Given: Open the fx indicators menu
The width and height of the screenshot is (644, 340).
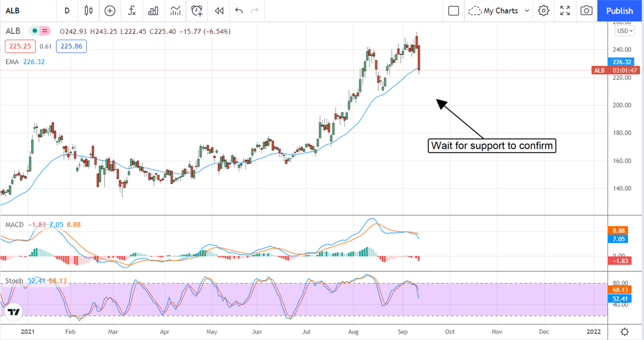Looking at the screenshot, I should click(x=131, y=10).
